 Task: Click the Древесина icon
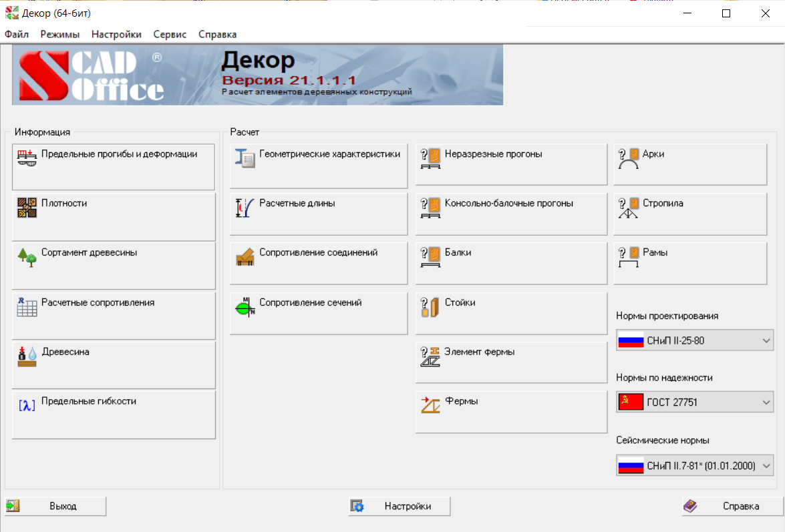(x=27, y=356)
